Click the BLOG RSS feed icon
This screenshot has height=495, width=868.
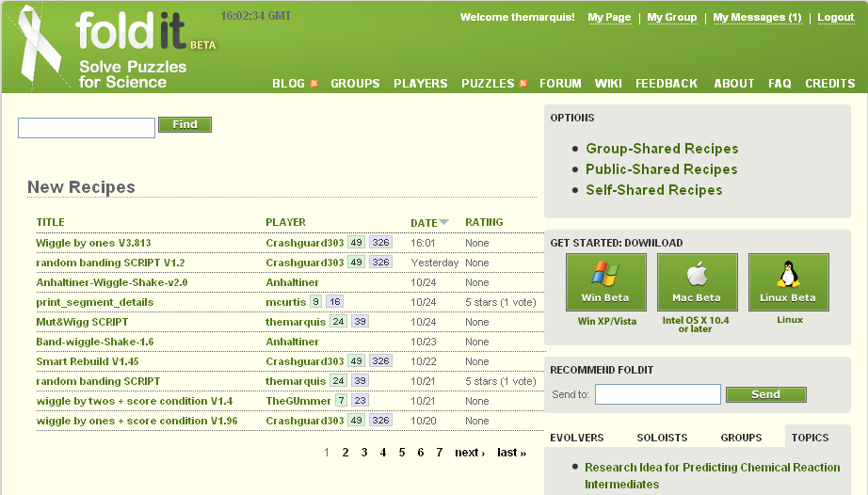[313, 84]
